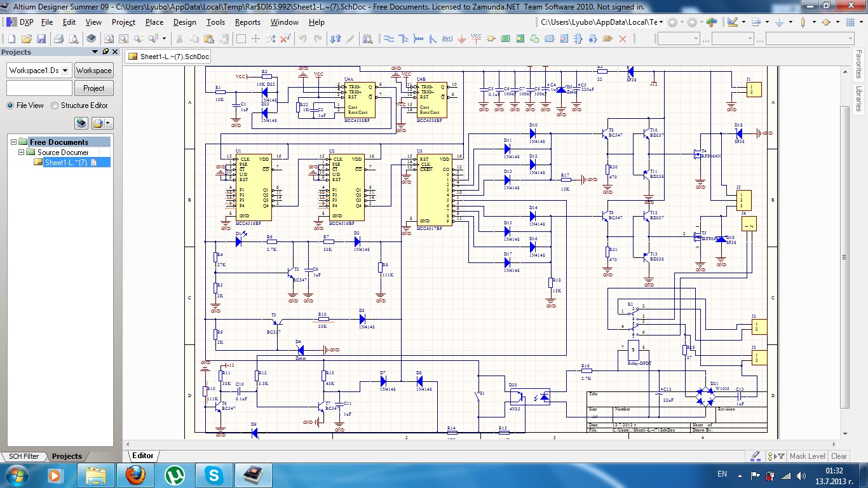Click the Clear button in the status bar

839,456
